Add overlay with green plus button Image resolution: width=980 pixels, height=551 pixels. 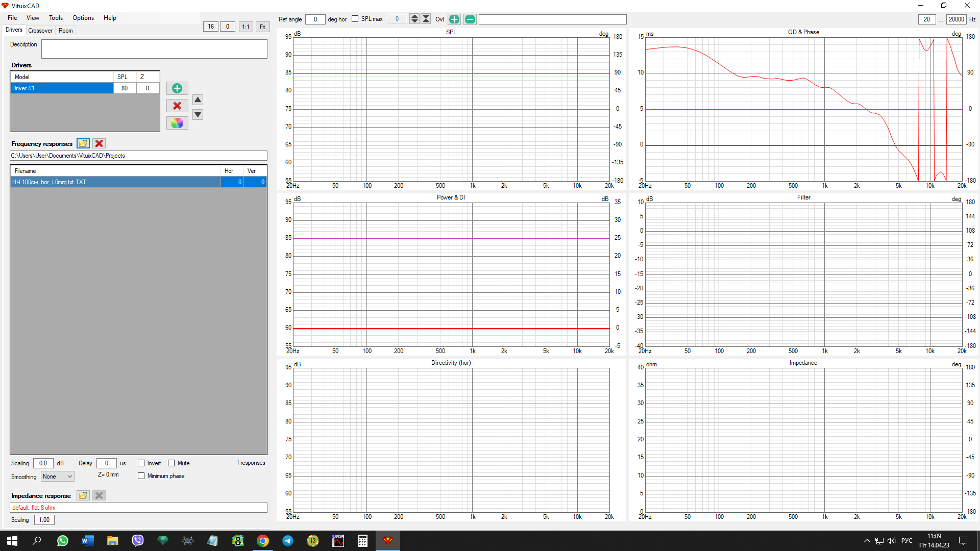coord(454,19)
